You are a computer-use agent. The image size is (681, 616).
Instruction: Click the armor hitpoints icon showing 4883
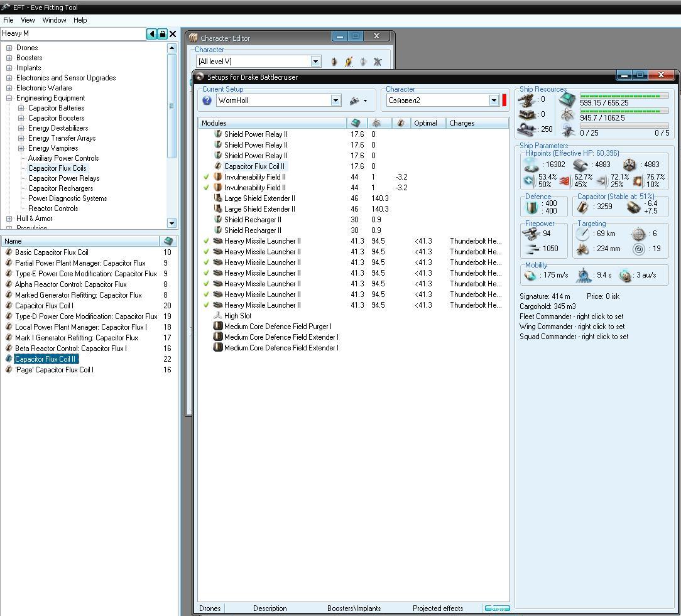point(580,165)
